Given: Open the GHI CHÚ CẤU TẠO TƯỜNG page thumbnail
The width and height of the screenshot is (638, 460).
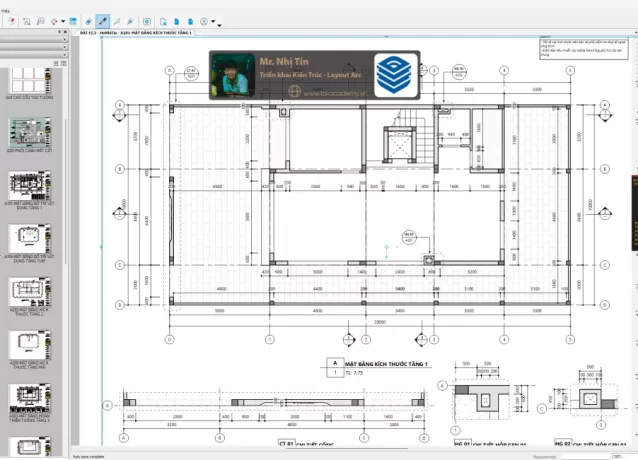Looking at the screenshot, I should (x=29, y=81).
